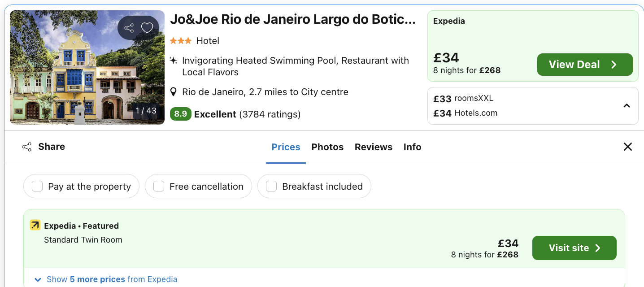The image size is (644, 287).
Task: Click the View Deal button
Action: point(584,64)
